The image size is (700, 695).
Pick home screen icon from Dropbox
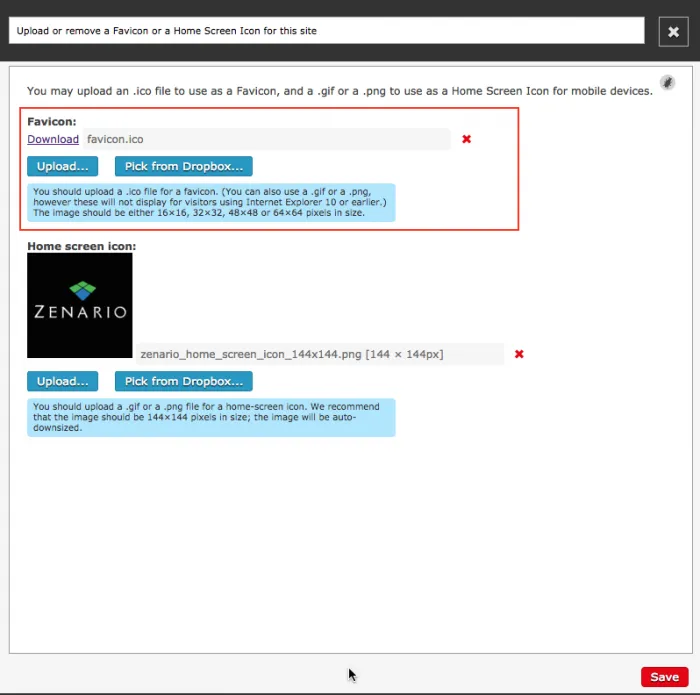pos(183,381)
